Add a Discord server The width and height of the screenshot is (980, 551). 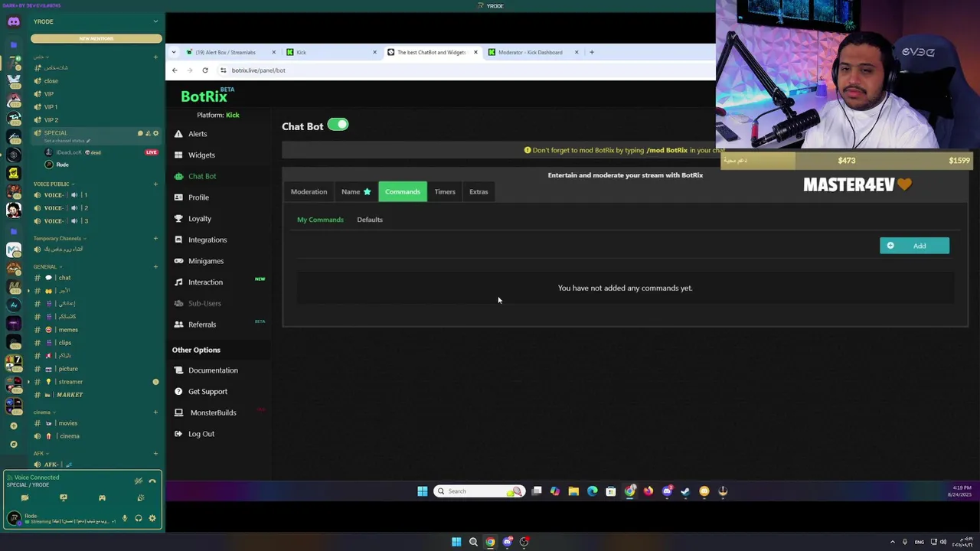14,426
